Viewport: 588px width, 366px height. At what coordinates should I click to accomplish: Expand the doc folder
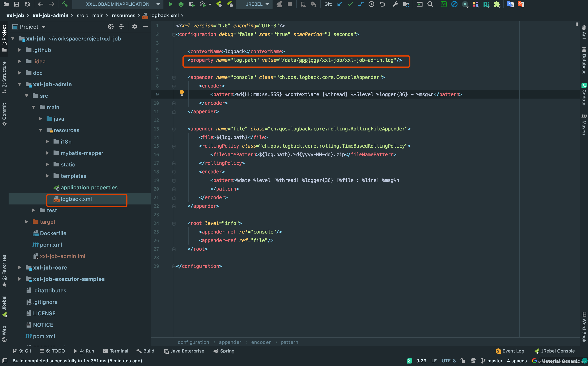pos(20,73)
